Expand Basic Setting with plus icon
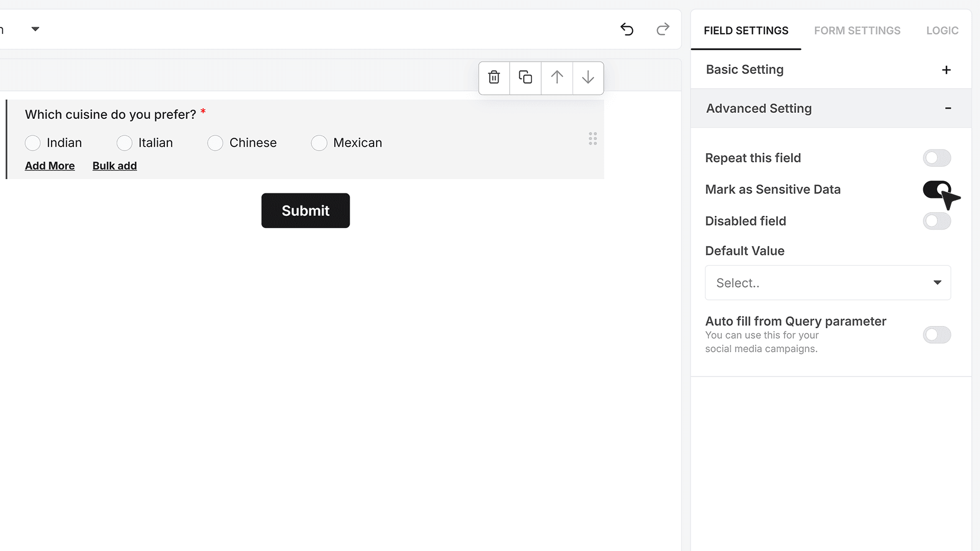Viewport: 980px width, 551px height. coord(946,70)
